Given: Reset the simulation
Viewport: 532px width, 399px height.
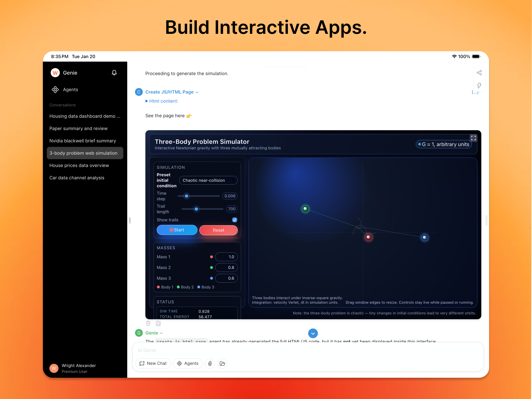Looking at the screenshot, I should click(218, 230).
